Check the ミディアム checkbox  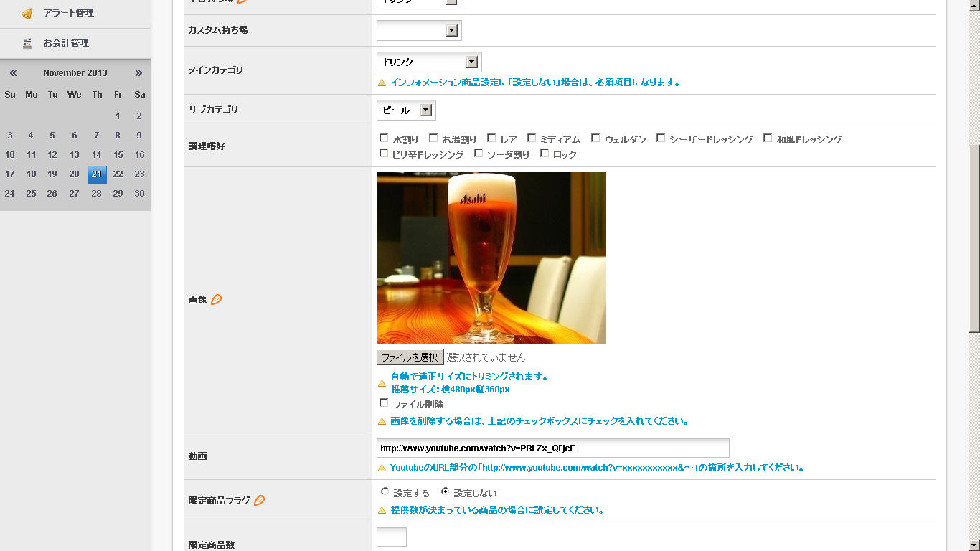[532, 138]
